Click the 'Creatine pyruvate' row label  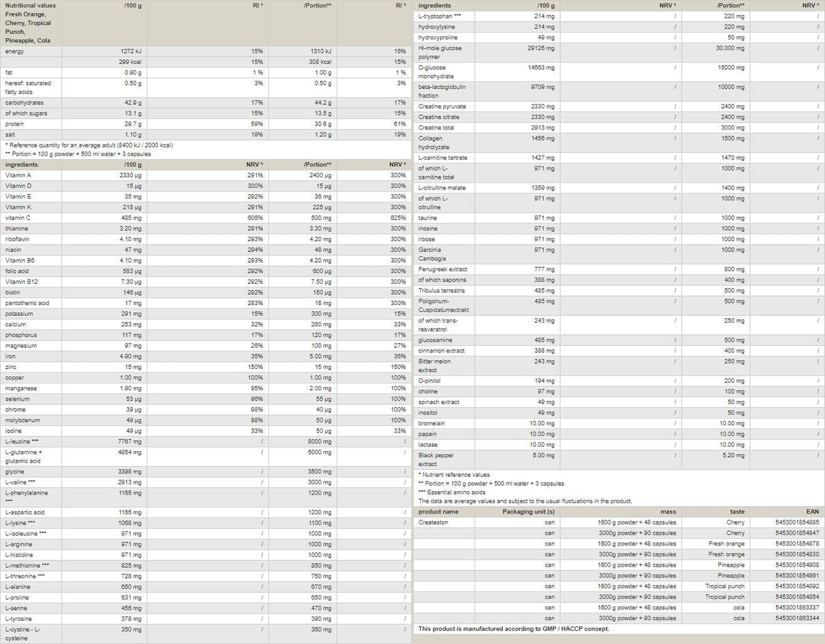[442, 107]
